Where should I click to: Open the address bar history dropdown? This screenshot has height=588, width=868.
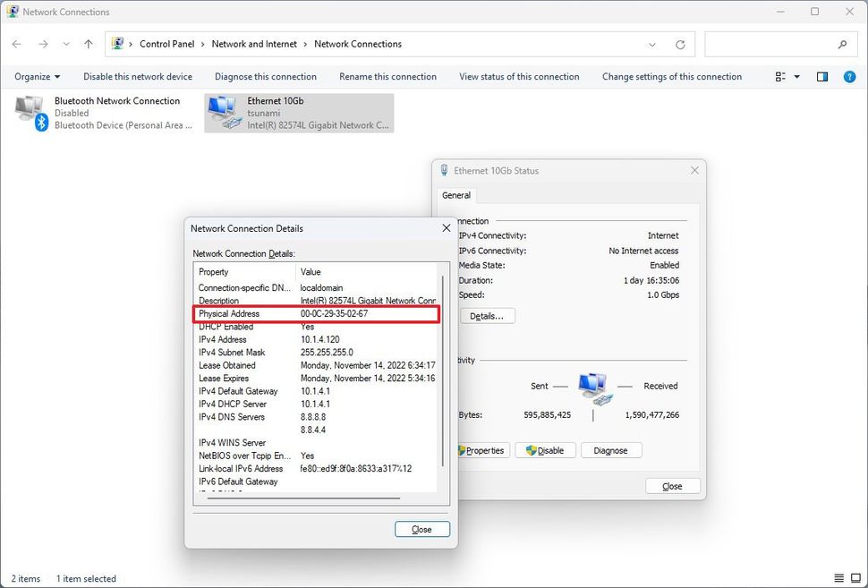click(x=652, y=43)
